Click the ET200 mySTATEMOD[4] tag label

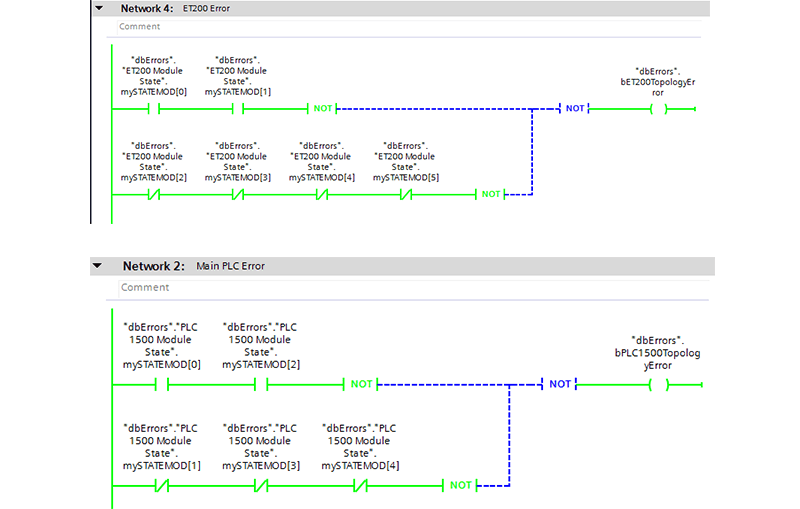(322, 162)
